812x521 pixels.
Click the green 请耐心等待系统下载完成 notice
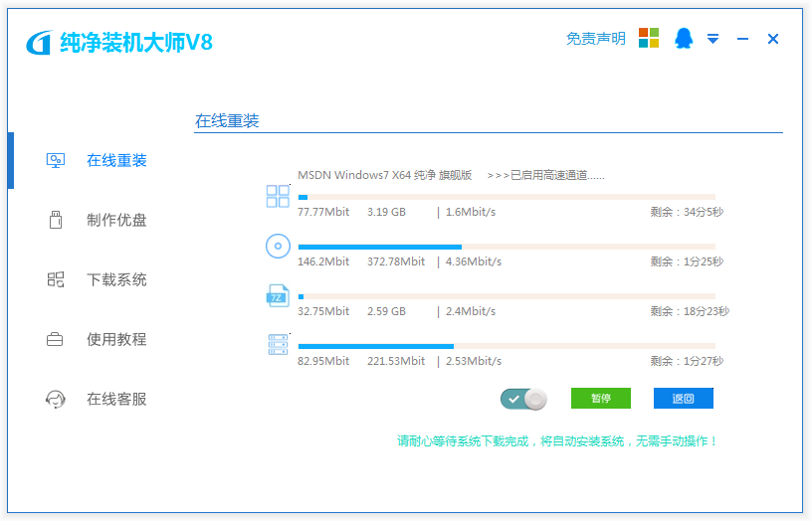tap(557, 441)
